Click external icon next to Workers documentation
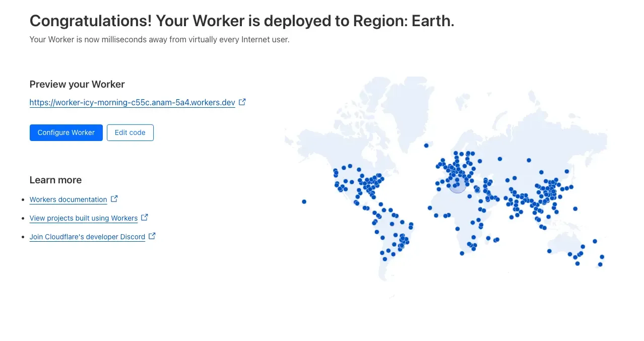 (114, 199)
